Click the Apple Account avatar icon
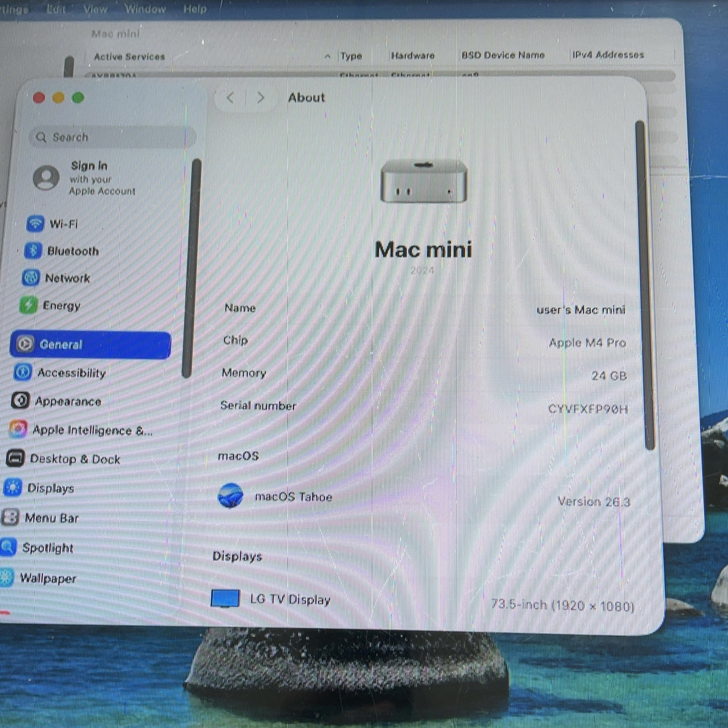The image size is (728, 728). 46,178
